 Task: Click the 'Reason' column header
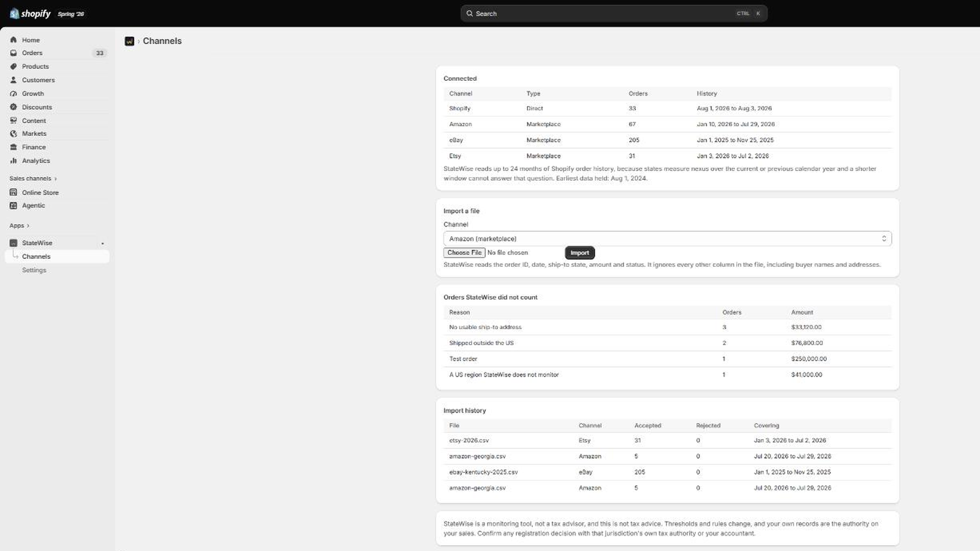tap(459, 312)
